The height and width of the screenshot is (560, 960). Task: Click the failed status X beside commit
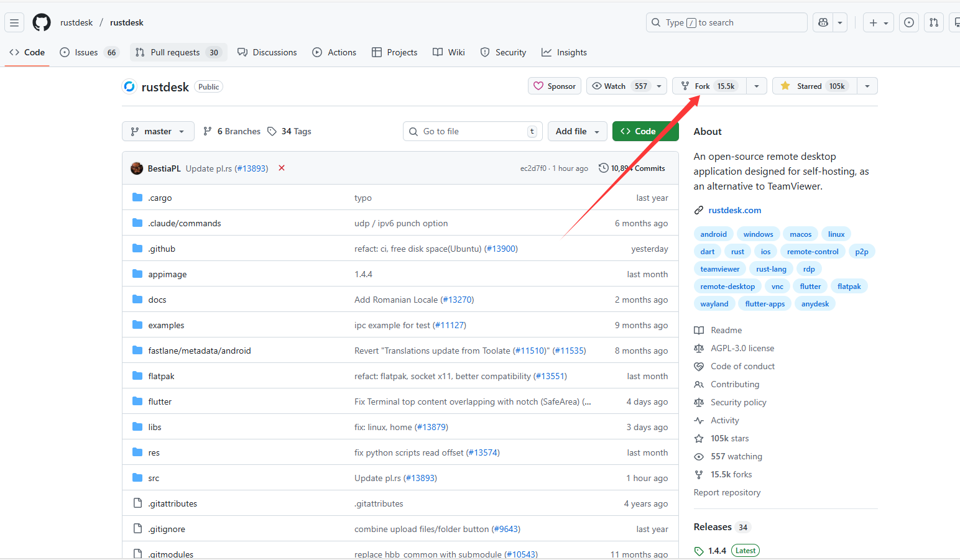(x=282, y=168)
